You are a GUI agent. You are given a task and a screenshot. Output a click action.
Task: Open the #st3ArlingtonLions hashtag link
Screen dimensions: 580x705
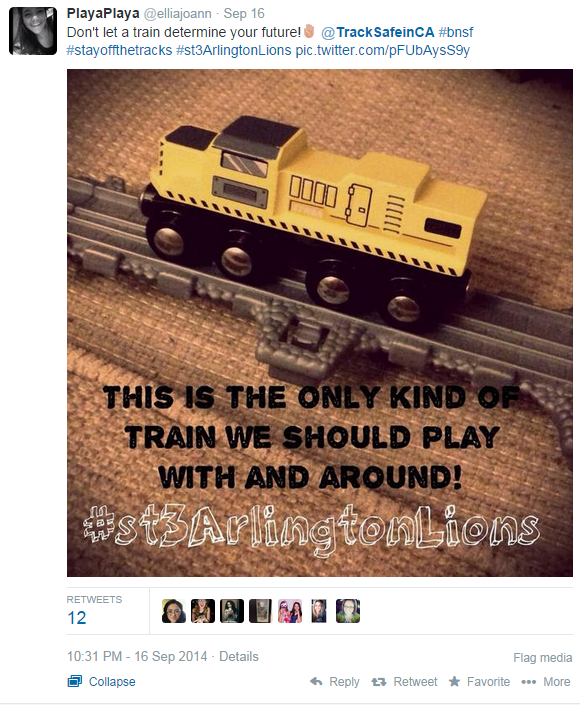[x=234, y=50]
